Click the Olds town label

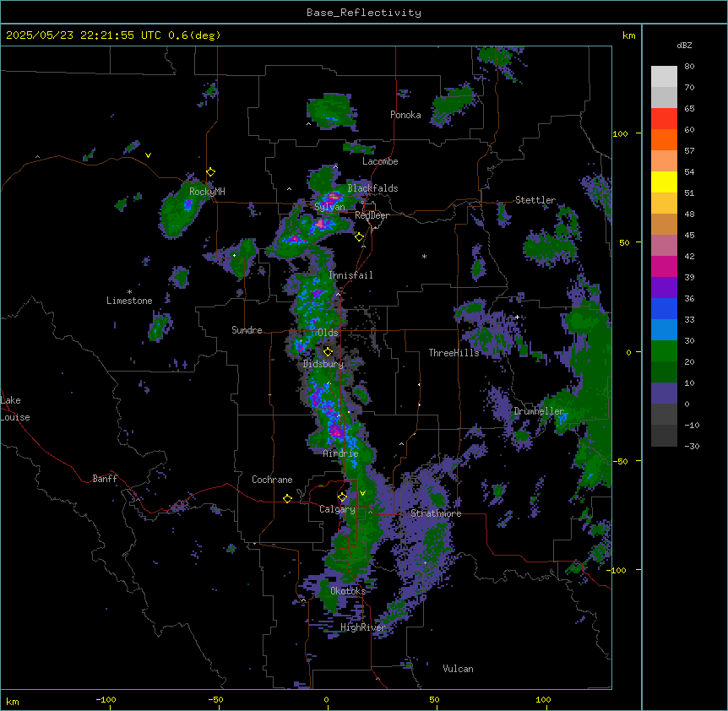328,333
